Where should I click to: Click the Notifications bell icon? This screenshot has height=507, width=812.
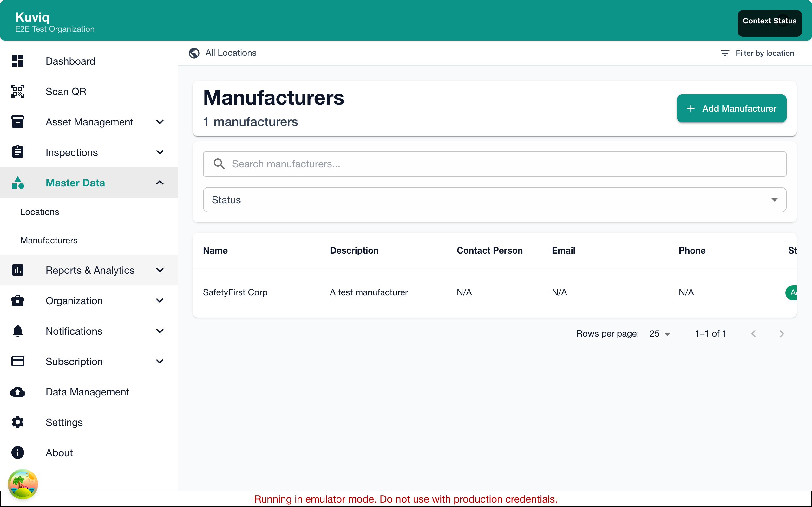[x=17, y=331]
